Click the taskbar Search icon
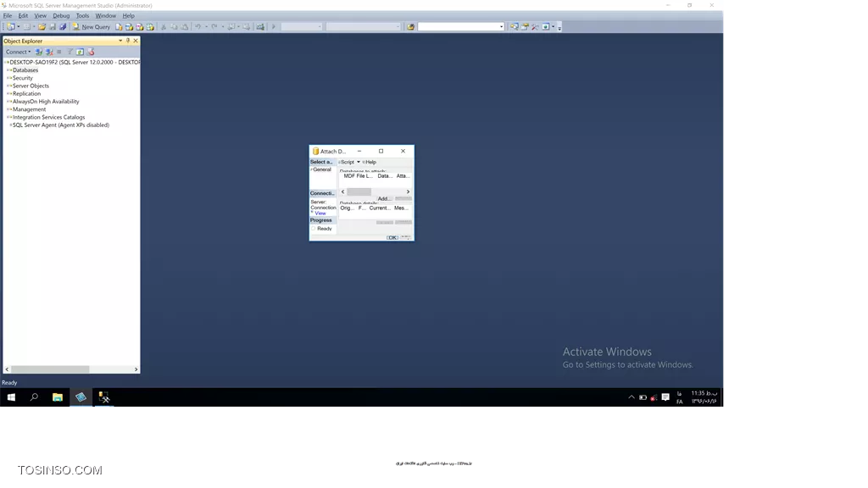This screenshot has height=488, width=868. [x=34, y=397]
